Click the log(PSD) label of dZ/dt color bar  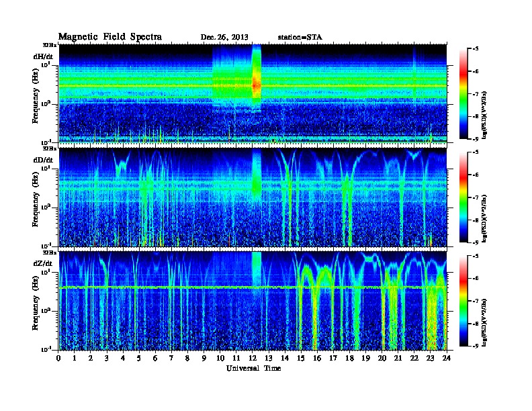click(x=485, y=322)
